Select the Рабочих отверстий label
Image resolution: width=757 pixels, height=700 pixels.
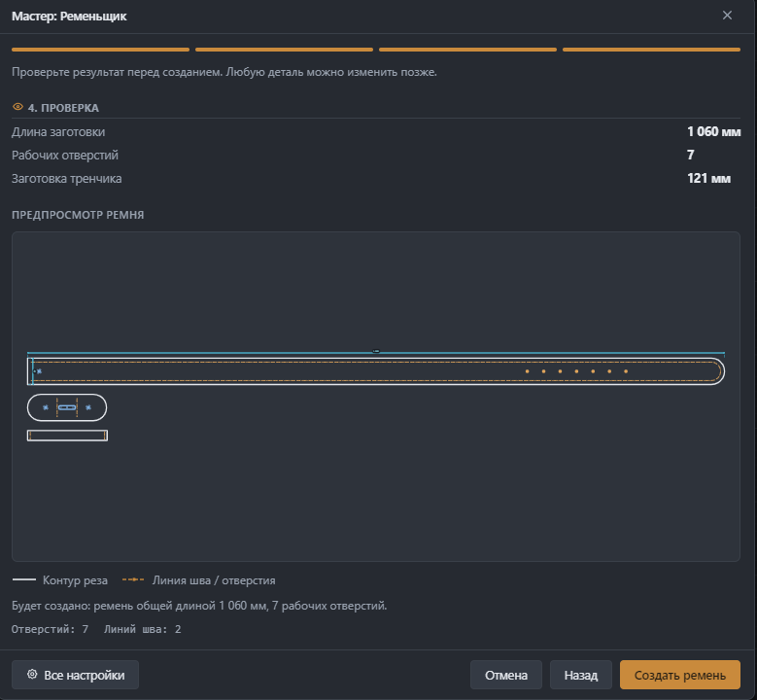pyautogui.click(x=65, y=156)
